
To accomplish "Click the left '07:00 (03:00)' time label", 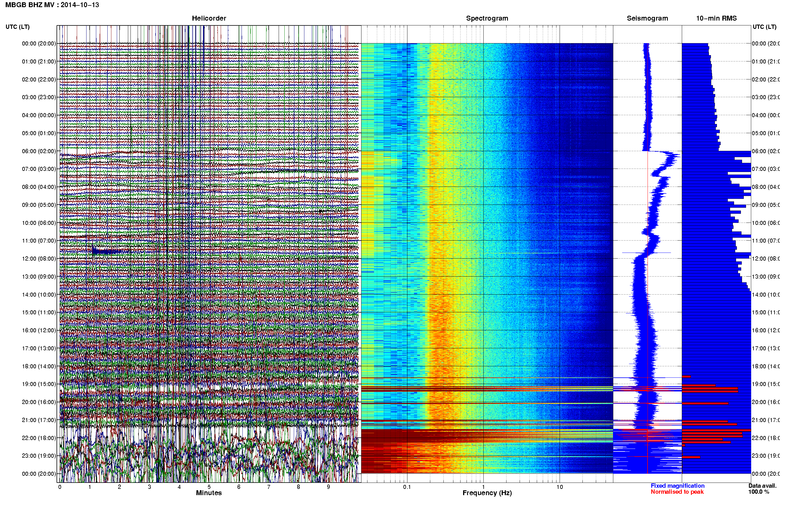I will click(39, 169).
